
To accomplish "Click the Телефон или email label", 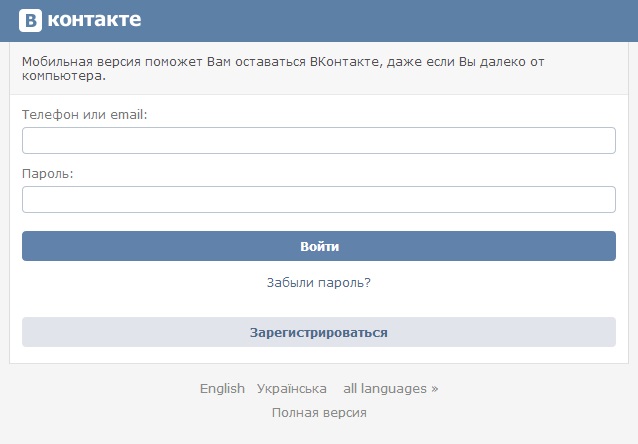I will click(x=84, y=115).
